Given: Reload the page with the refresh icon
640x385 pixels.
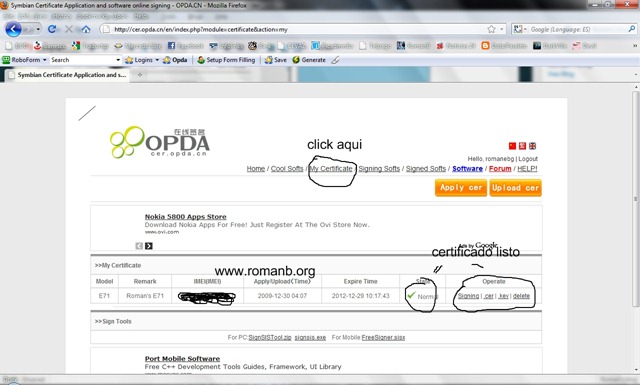Looking at the screenshot, I should (52, 29).
